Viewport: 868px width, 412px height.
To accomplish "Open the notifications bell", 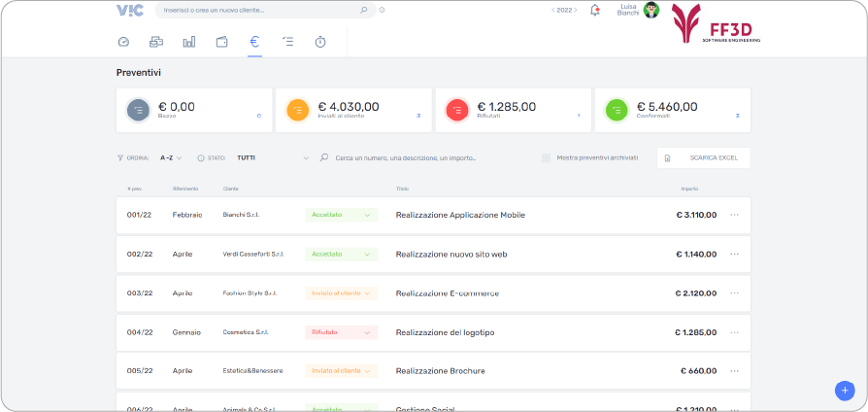I will point(595,10).
